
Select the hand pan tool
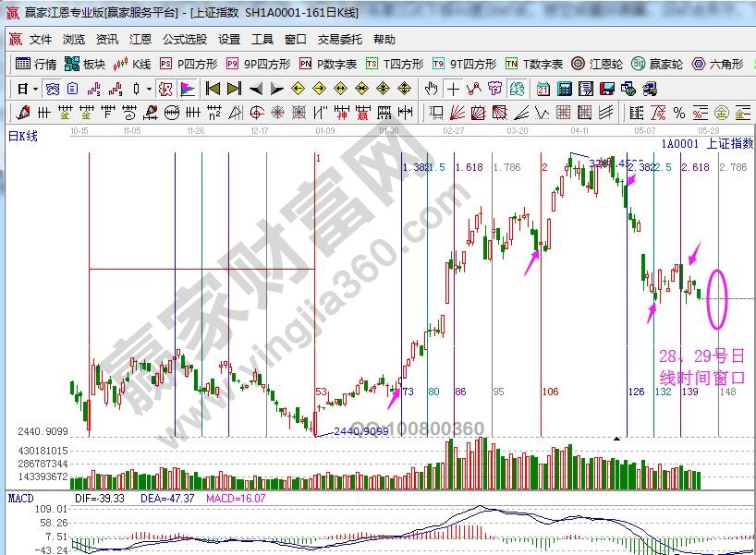(x=431, y=89)
